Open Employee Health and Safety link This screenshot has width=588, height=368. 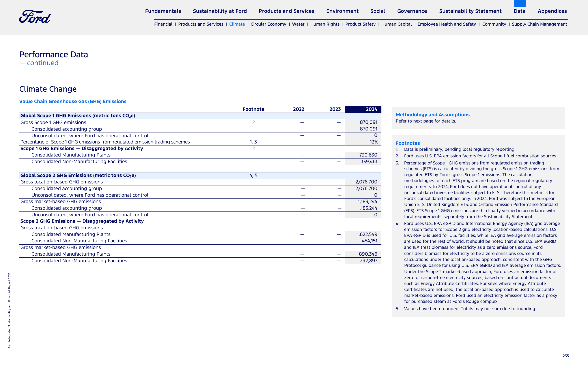pyautogui.click(x=446, y=24)
